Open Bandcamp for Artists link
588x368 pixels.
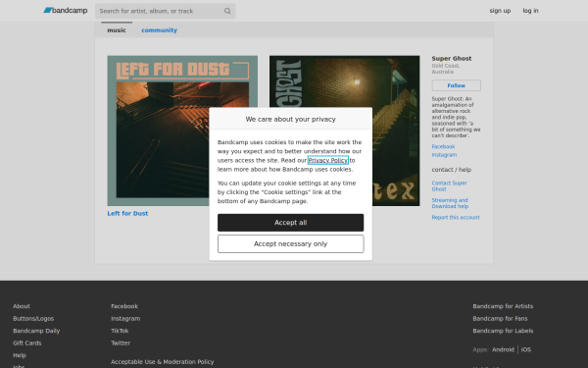pyautogui.click(x=503, y=306)
